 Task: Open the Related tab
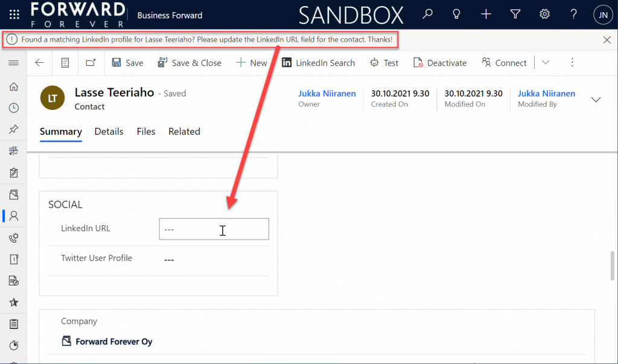pyautogui.click(x=184, y=132)
